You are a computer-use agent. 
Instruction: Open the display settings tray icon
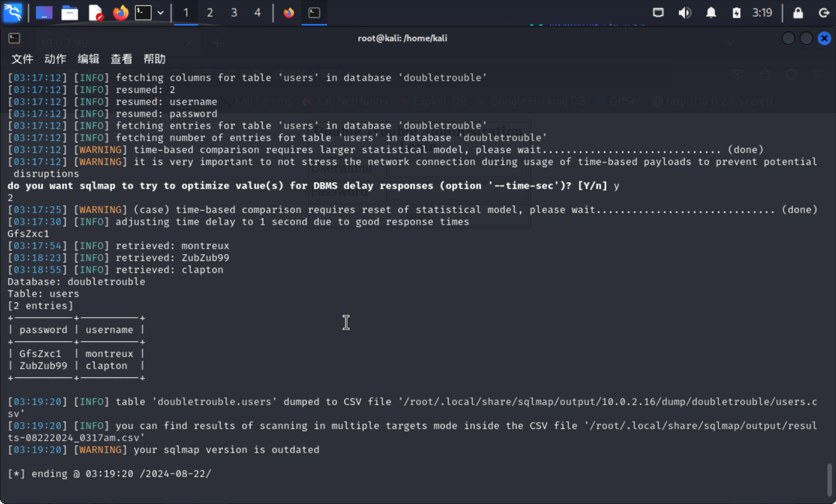tap(659, 13)
